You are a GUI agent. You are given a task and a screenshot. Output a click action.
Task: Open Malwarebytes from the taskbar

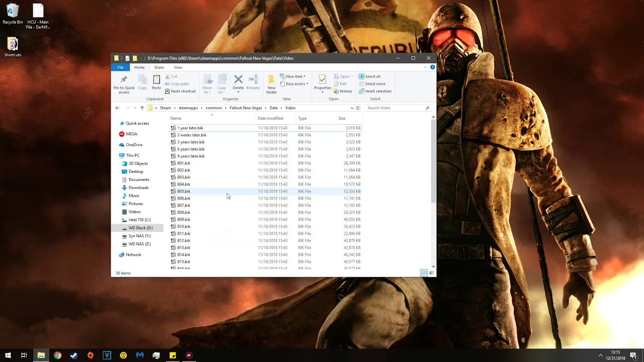(140, 355)
